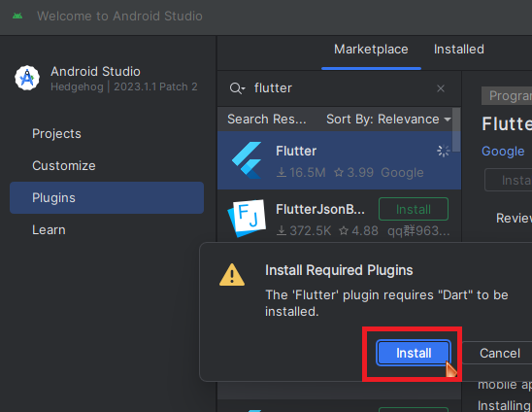Confirm Install in the Required Plugins dialog

point(414,353)
